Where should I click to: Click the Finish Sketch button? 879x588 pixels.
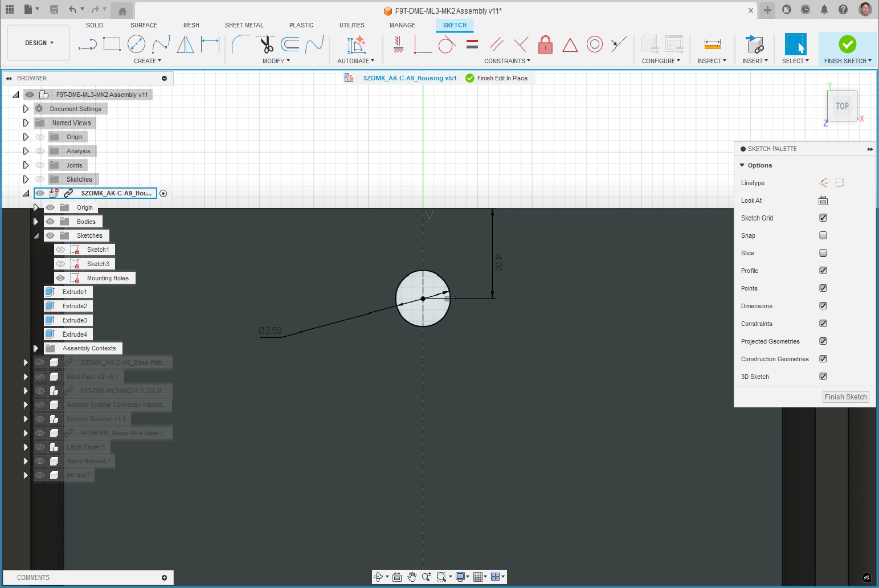(x=846, y=397)
